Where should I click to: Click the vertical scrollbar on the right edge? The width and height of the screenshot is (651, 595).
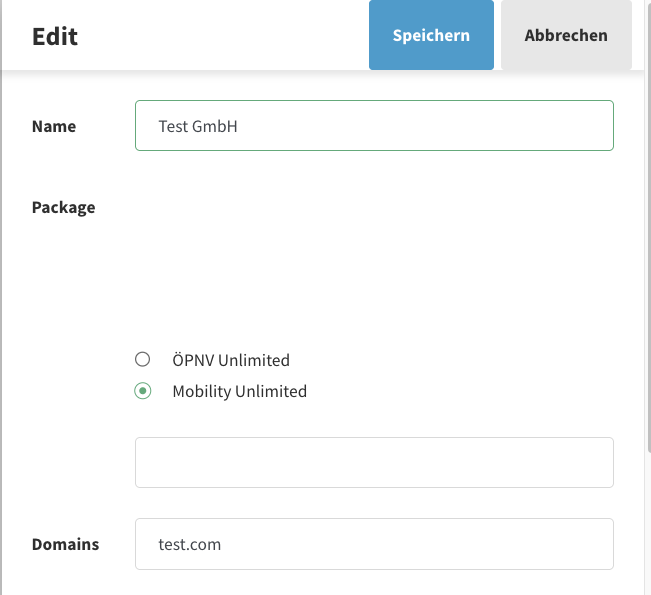pyautogui.click(x=647, y=300)
